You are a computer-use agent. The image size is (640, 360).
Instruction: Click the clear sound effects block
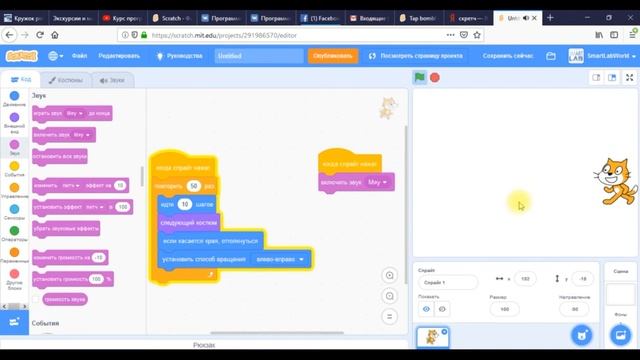click(66, 229)
